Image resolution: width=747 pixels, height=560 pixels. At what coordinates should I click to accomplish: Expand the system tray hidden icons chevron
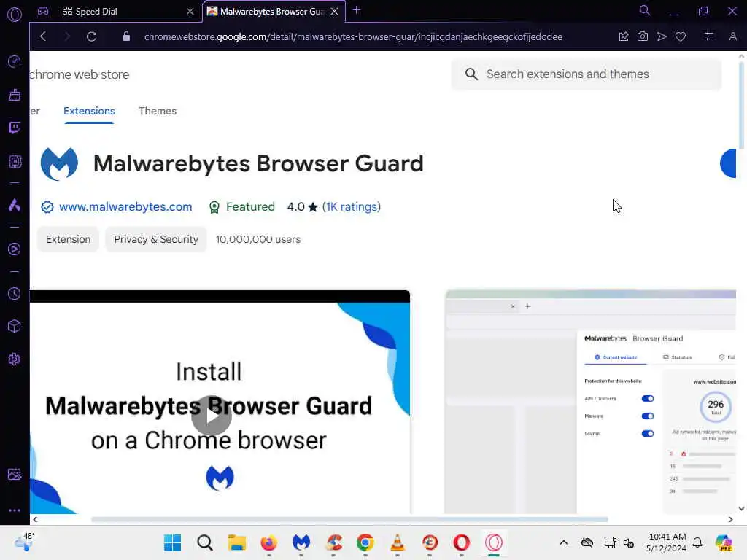[x=564, y=542]
